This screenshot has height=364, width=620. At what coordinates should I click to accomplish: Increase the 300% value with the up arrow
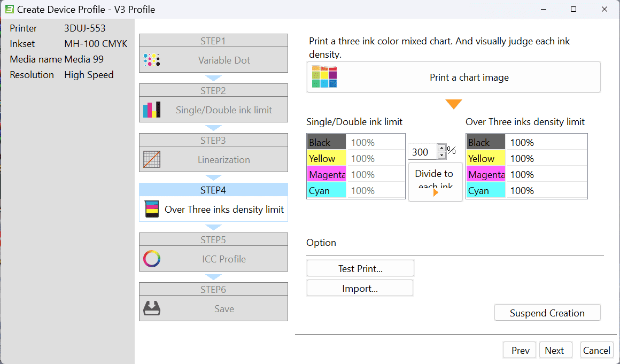(441, 148)
